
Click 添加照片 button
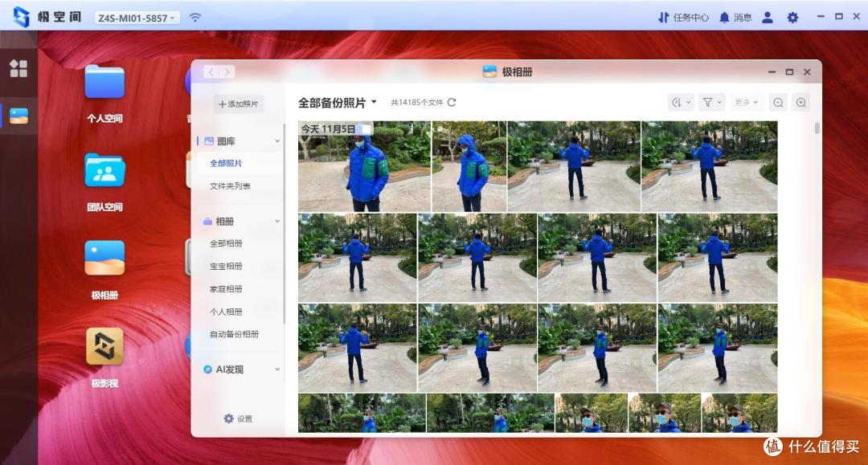pos(239,104)
